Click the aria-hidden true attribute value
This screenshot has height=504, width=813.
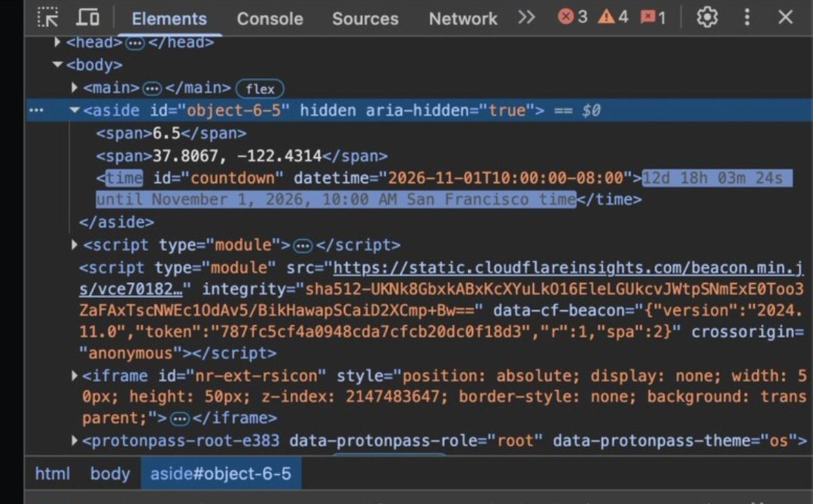pyautogui.click(x=507, y=110)
